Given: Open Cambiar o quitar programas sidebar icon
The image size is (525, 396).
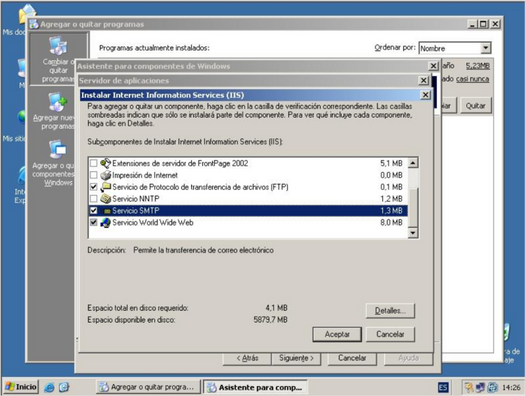Looking at the screenshot, I should click(58, 46).
